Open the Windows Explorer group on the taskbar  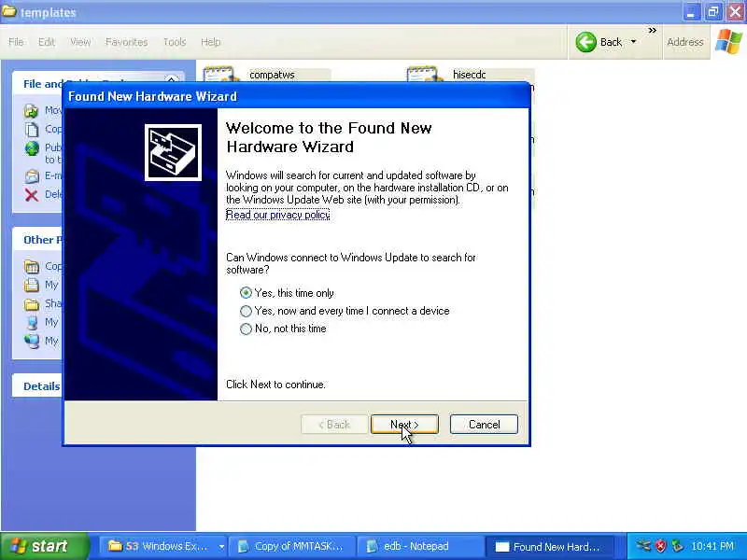tap(165, 546)
